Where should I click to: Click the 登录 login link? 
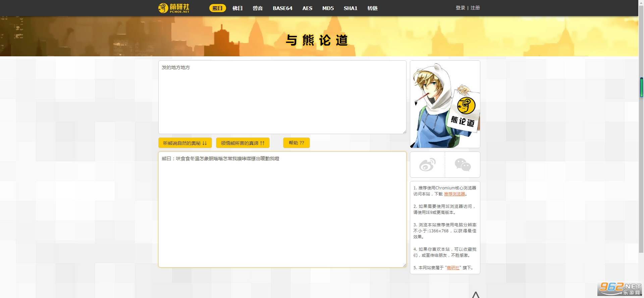coord(460,8)
